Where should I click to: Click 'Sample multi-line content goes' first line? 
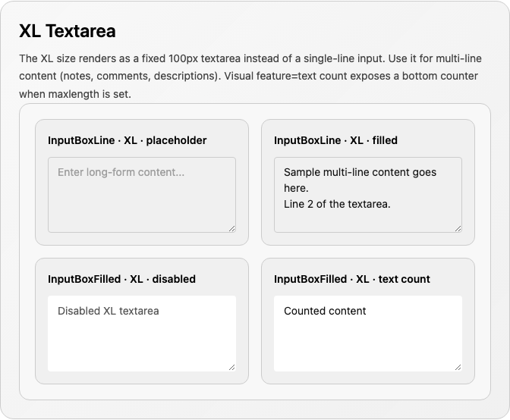[360, 172]
